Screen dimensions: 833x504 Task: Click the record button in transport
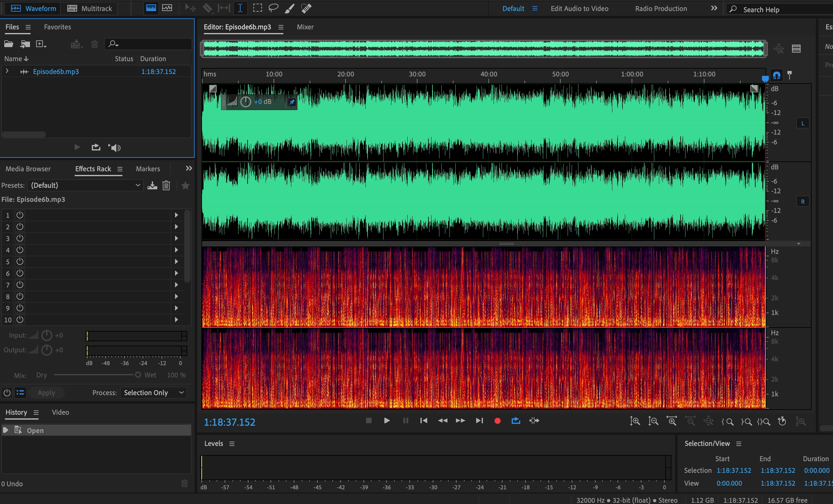pyautogui.click(x=497, y=421)
